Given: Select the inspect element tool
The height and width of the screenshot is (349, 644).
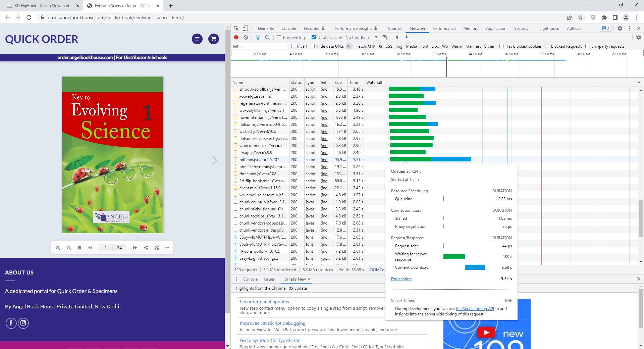Looking at the screenshot, I should 236,28.
